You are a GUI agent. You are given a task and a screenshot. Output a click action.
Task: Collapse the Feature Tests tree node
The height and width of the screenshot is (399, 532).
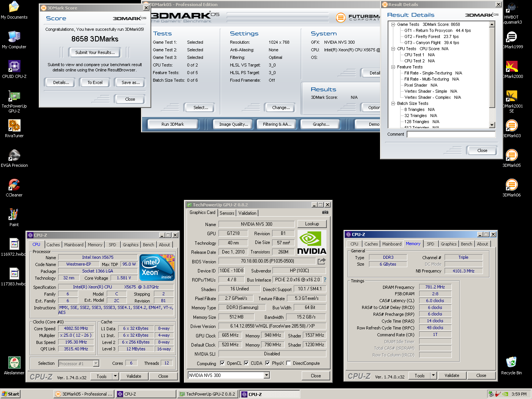[x=393, y=67]
